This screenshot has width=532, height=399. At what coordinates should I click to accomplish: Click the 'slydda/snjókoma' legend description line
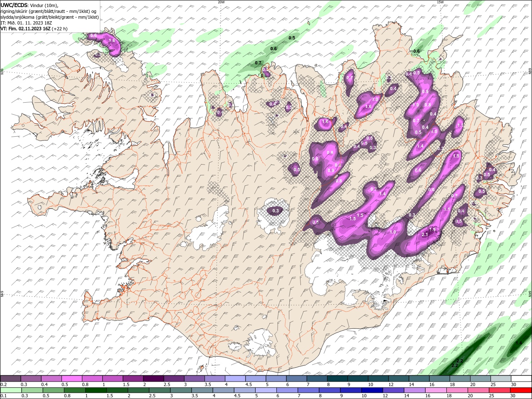tap(49, 17)
